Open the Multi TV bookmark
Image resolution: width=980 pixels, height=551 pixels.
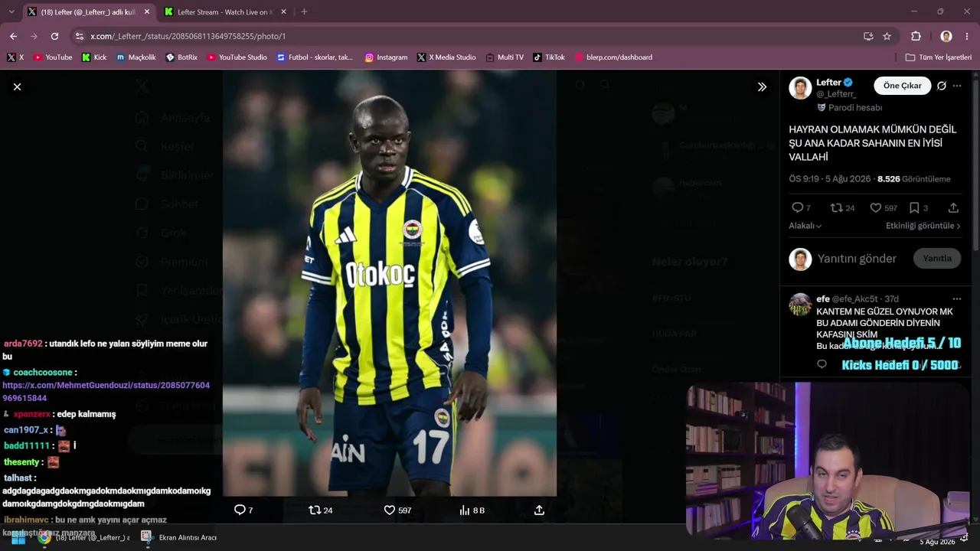click(505, 57)
